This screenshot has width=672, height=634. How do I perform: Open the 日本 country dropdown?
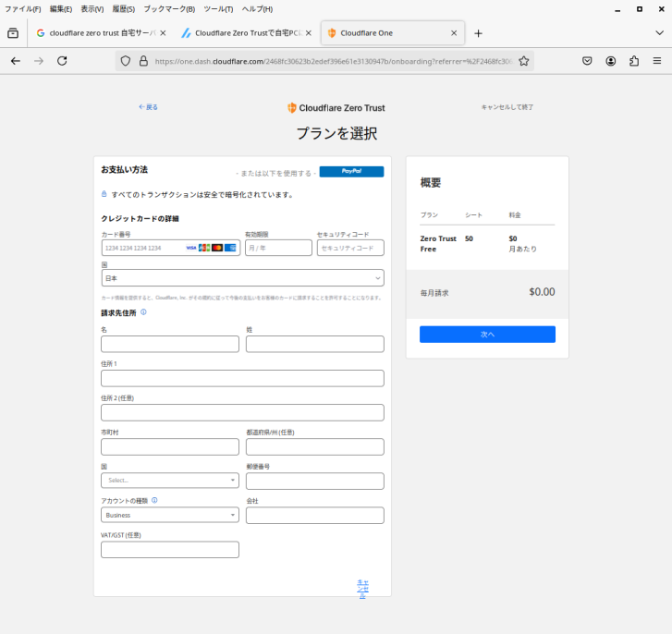(242, 278)
